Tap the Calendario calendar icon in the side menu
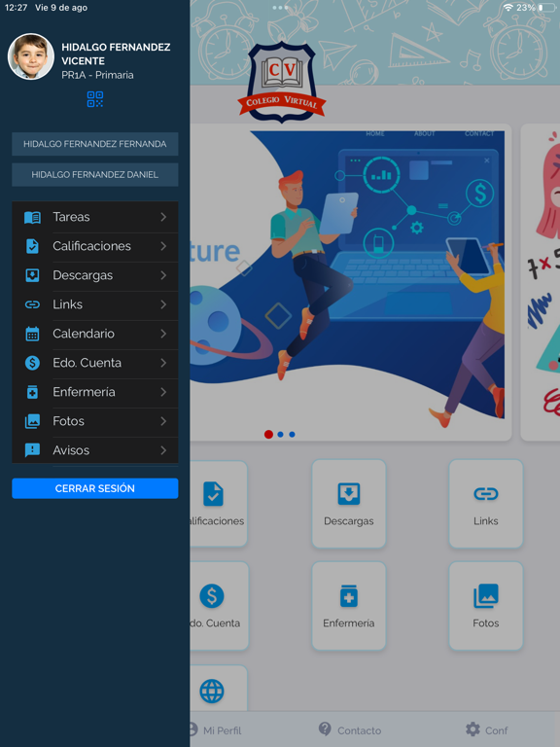The width and height of the screenshot is (560, 747). tap(32, 334)
